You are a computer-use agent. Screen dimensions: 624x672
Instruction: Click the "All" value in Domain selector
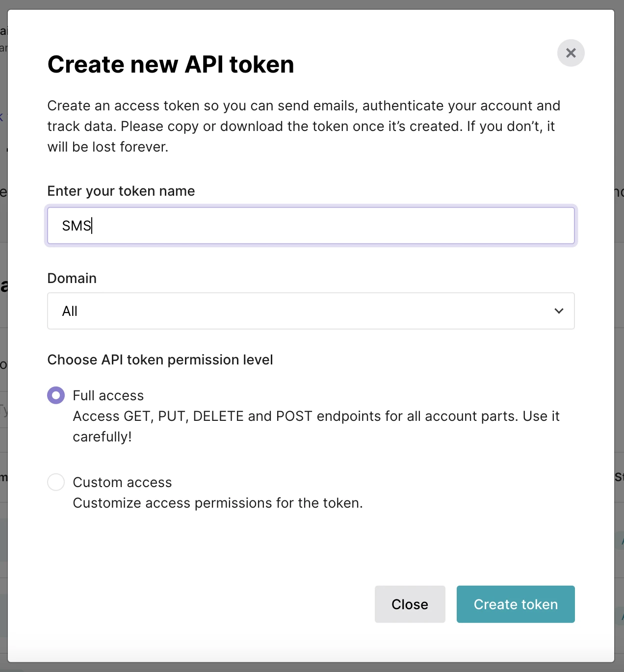pyautogui.click(x=70, y=311)
